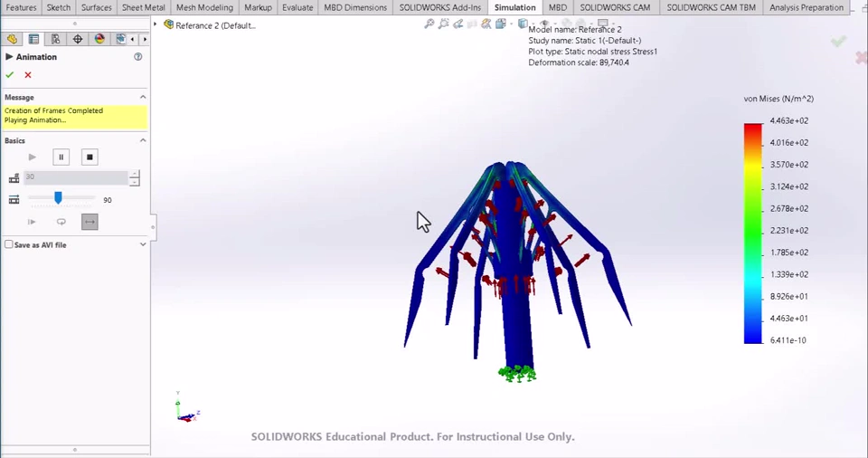Open the DisplayManager color-ball tab
The height and width of the screenshot is (458, 868).
(99, 39)
